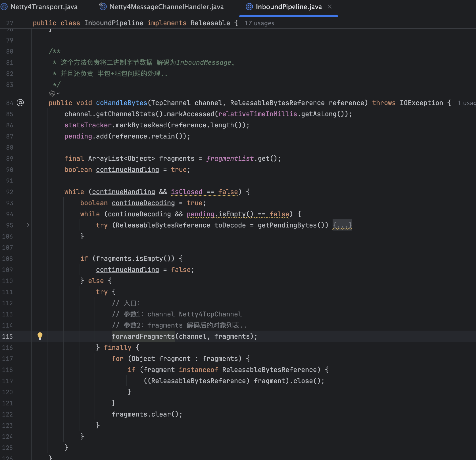This screenshot has width=476, height=460.
Task: Click the isClosed == false warning expression
Action: click(x=204, y=192)
